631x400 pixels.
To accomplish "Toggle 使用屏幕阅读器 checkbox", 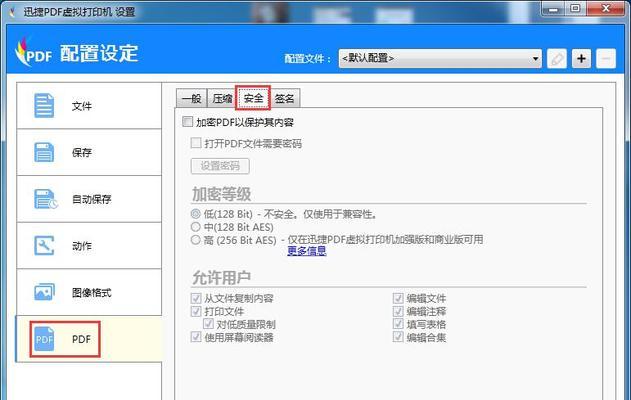I will [x=196, y=337].
